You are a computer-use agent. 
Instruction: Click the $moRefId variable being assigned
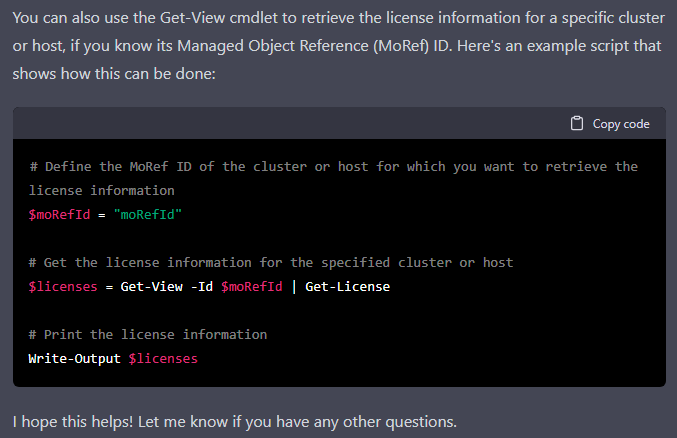[x=59, y=214]
